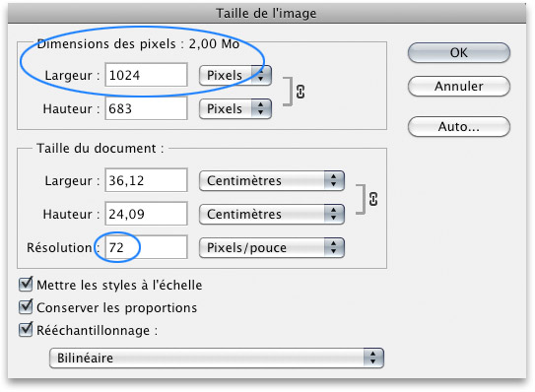Expand document Hauteur Centimètres dropdown
The image size is (535, 392).
[x=272, y=215]
